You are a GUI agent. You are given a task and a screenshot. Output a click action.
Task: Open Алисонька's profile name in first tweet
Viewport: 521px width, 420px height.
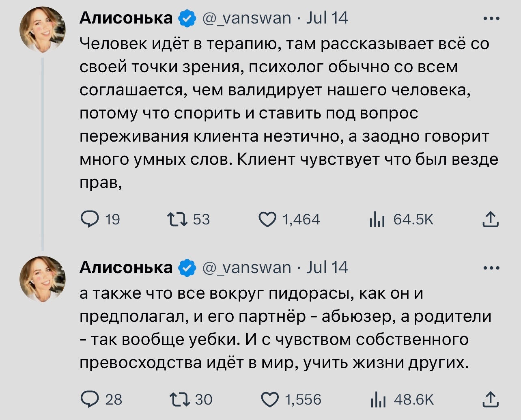[126, 18]
